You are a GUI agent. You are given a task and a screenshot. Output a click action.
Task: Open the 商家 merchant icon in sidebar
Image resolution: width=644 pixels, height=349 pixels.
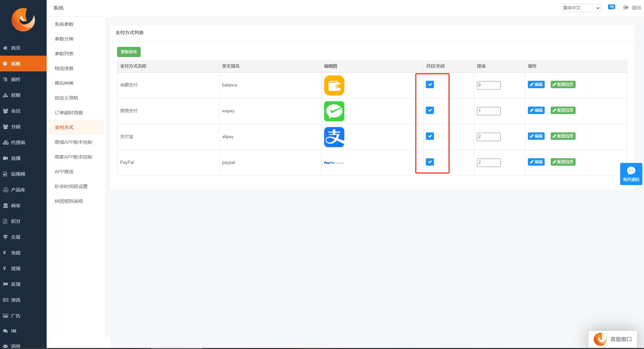5,206
